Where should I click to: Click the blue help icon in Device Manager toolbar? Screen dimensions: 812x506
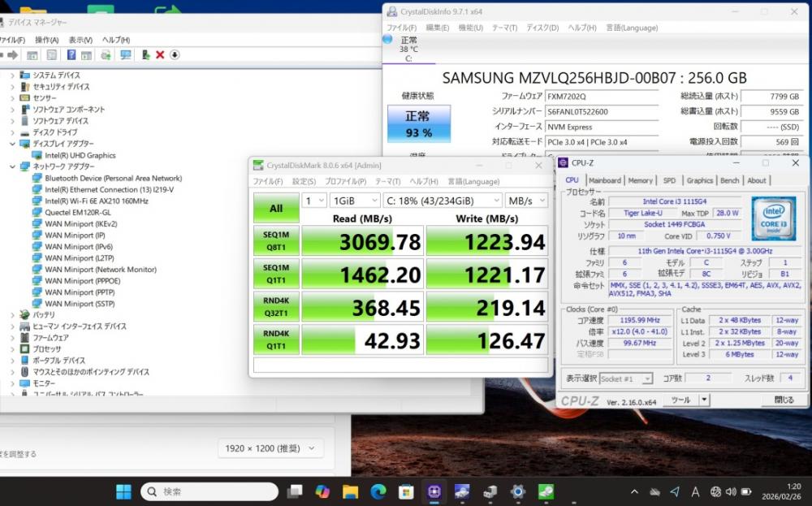pyautogui.click(x=71, y=55)
